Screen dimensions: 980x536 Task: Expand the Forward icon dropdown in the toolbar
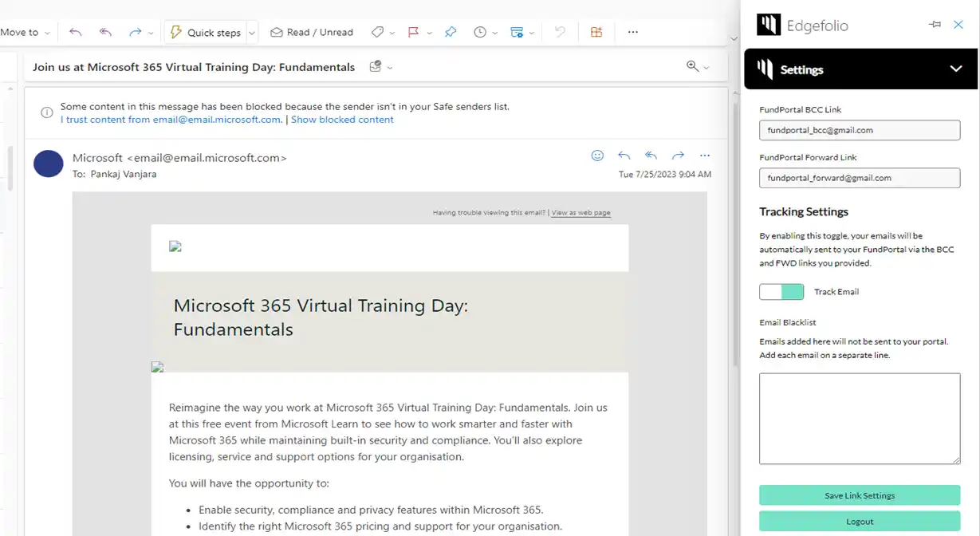click(x=152, y=33)
